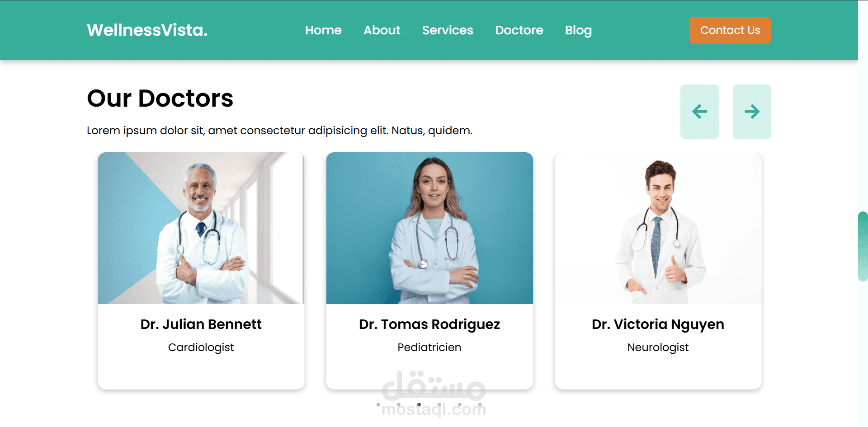Select the last carousel pagination dot
The width and height of the screenshot is (868, 427).
coord(480,404)
